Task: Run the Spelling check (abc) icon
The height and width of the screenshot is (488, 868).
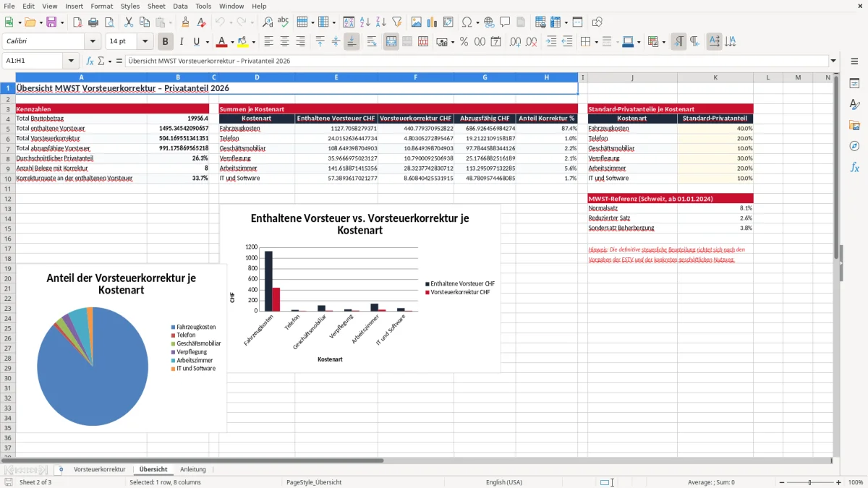Action: [x=284, y=22]
